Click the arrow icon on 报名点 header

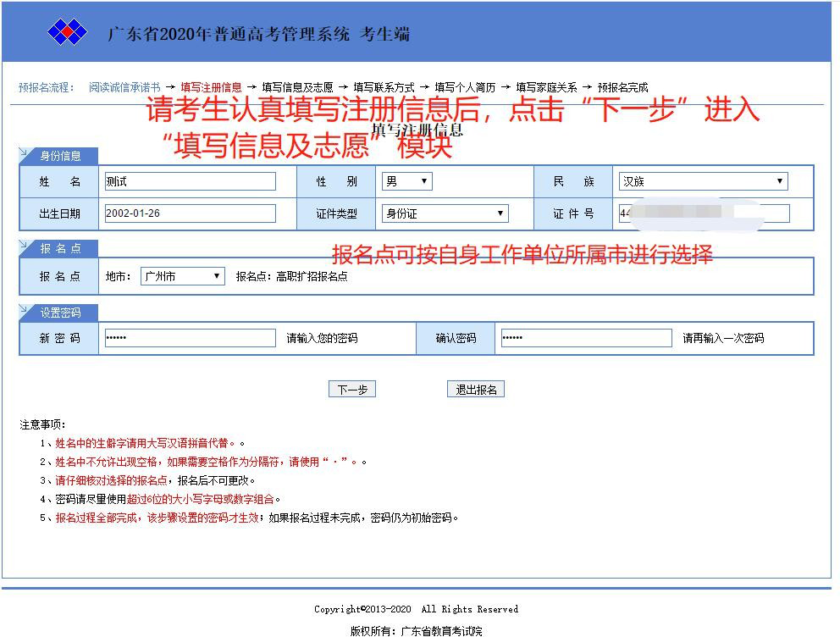pyautogui.click(x=24, y=246)
